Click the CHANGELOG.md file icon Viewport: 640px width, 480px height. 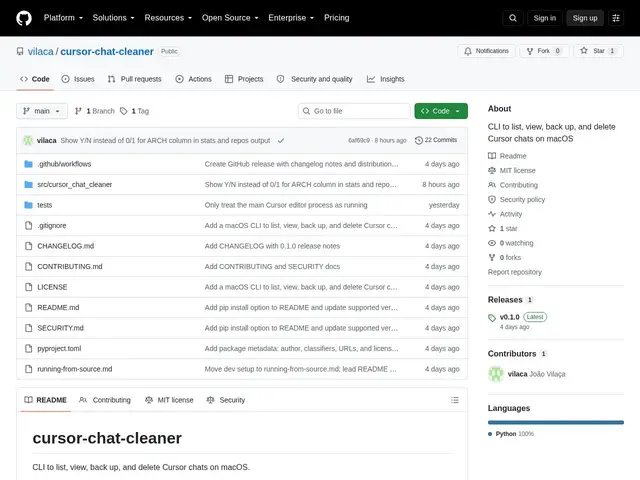pos(28,246)
